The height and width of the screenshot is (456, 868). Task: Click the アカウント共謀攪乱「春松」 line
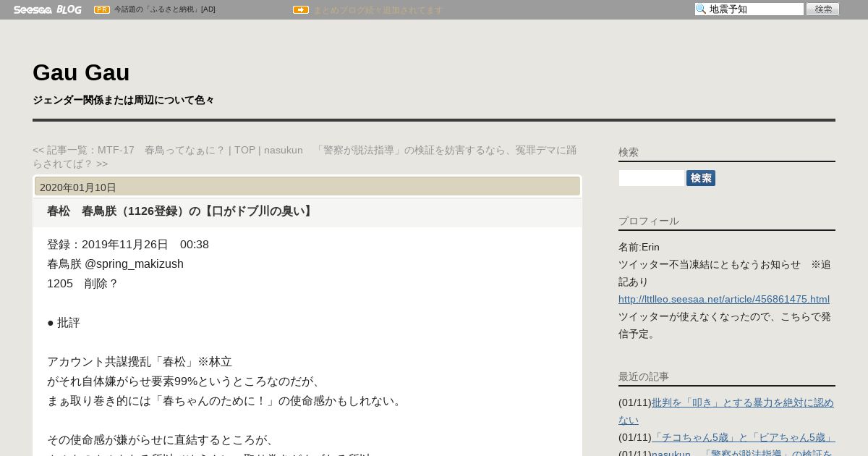[x=140, y=362]
